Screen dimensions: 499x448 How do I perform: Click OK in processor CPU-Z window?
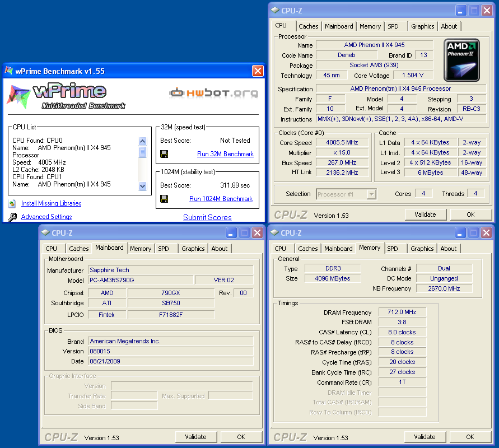470,214
